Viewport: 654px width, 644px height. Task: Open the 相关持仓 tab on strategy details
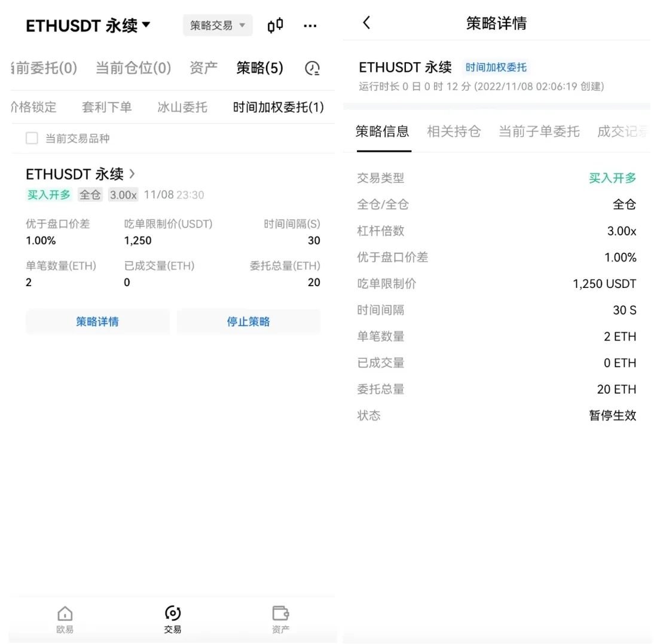point(454,132)
